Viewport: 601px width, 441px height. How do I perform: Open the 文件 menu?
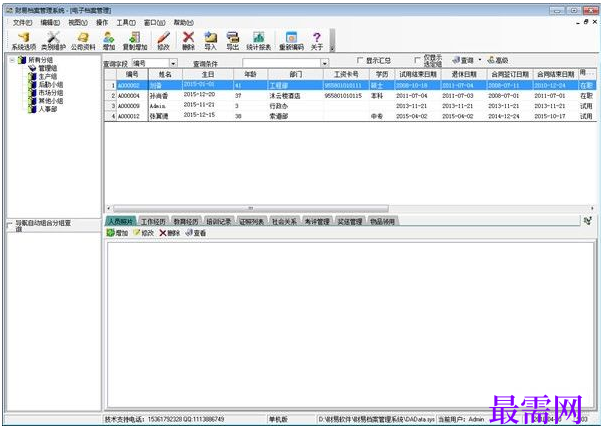pyautogui.click(x=22, y=23)
